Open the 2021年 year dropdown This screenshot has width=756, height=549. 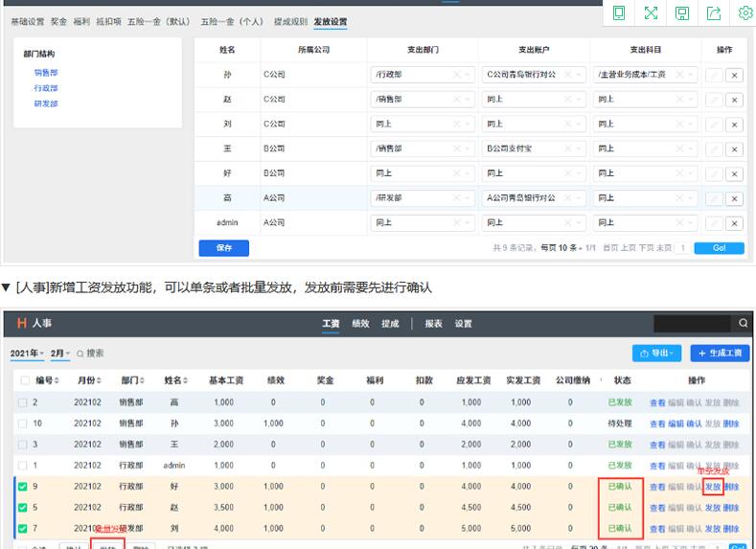[x=28, y=354]
